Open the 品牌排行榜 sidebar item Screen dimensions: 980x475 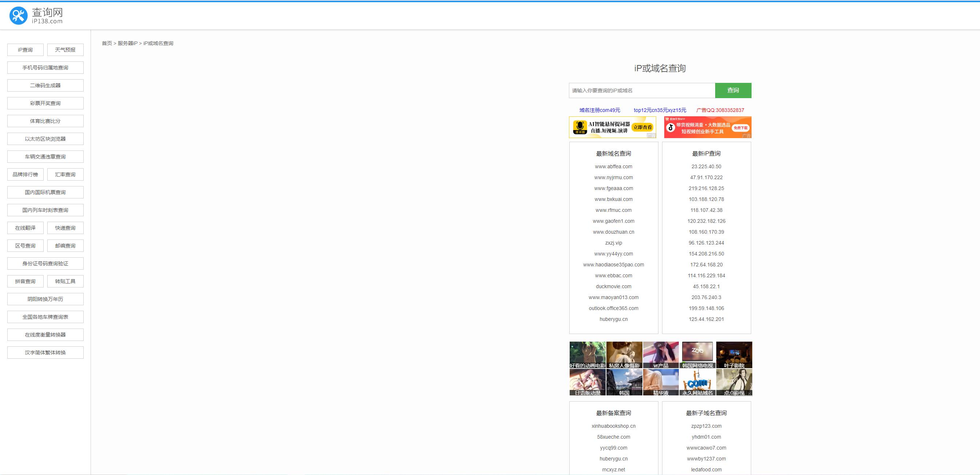pos(25,174)
